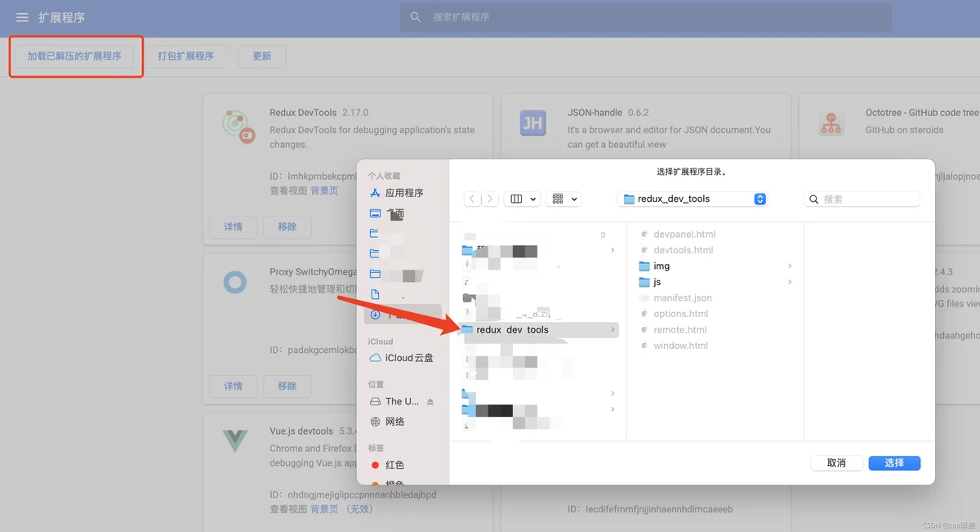Click the Octotree extension icon

coord(831,123)
